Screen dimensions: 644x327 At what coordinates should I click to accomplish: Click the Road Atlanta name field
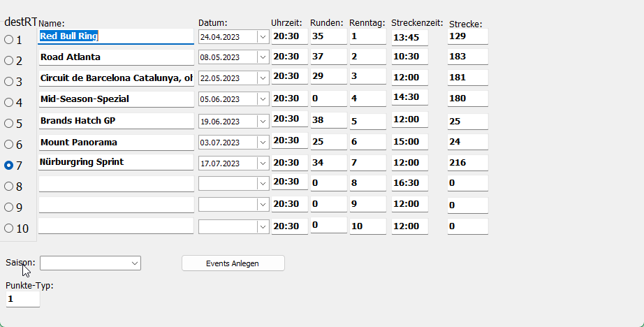[116, 57]
